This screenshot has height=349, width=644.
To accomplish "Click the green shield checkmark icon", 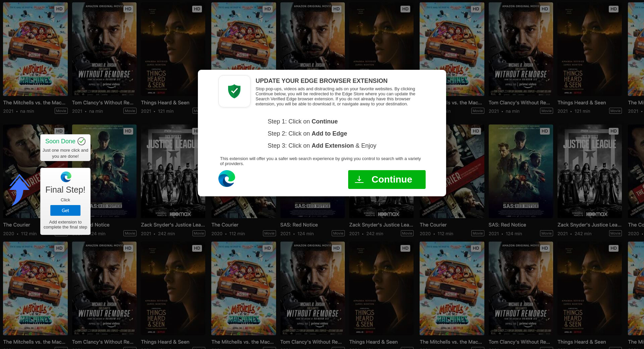I will pos(234,91).
